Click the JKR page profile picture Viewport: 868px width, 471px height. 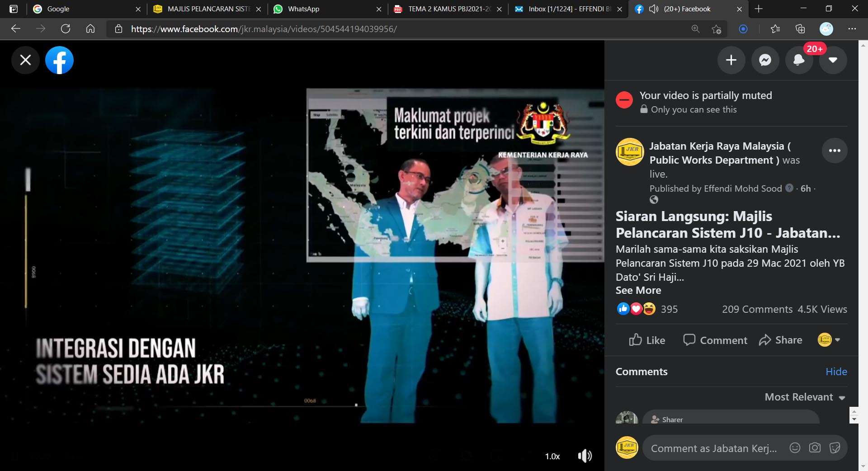pos(630,152)
